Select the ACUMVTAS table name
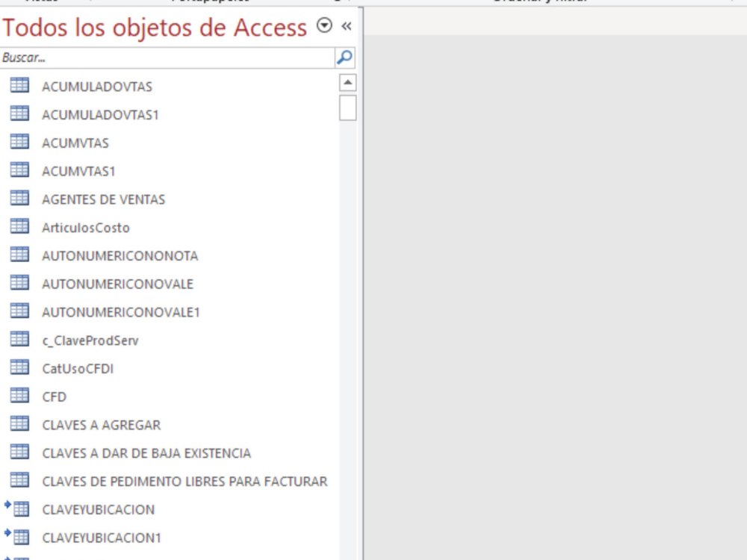 [x=75, y=143]
